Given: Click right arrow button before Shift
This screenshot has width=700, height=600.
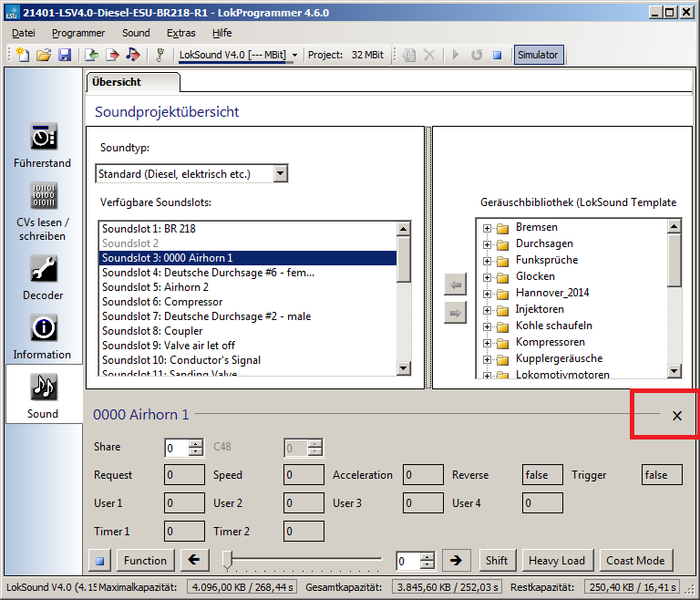Looking at the screenshot, I should tap(456, 560).
